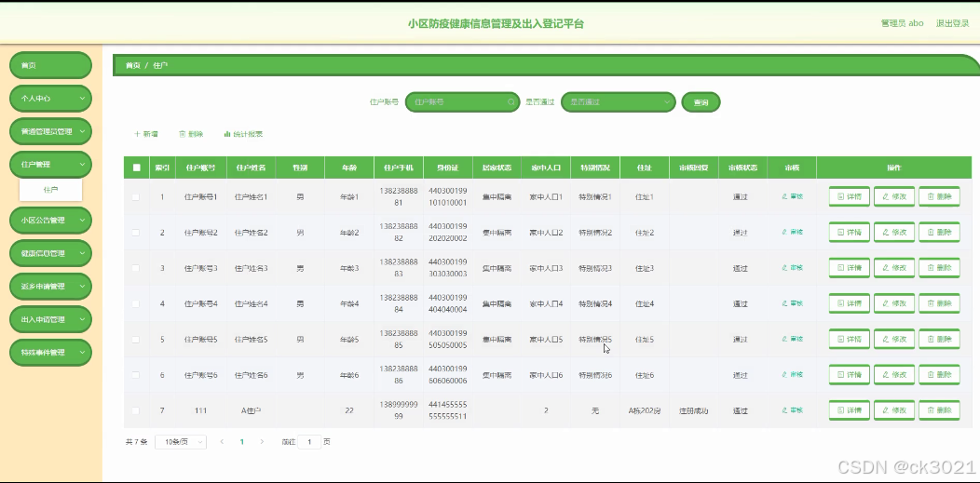Click 审核 pencil link for row 1
Image resolution: width=980 pixels, height=483 pixels.
[792, 196]
